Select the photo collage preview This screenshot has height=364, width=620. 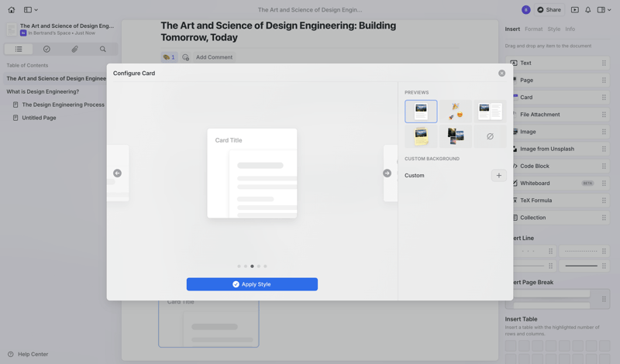click(x=456, y=136)
